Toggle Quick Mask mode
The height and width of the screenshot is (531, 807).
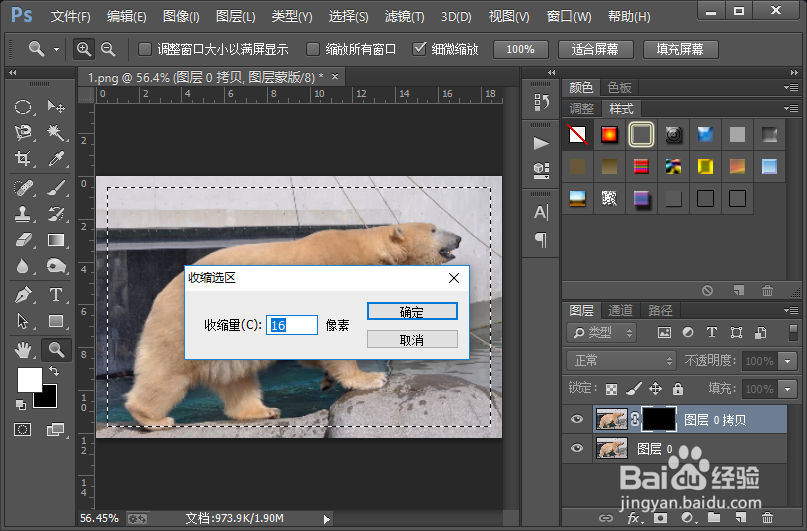click(23, 430)
